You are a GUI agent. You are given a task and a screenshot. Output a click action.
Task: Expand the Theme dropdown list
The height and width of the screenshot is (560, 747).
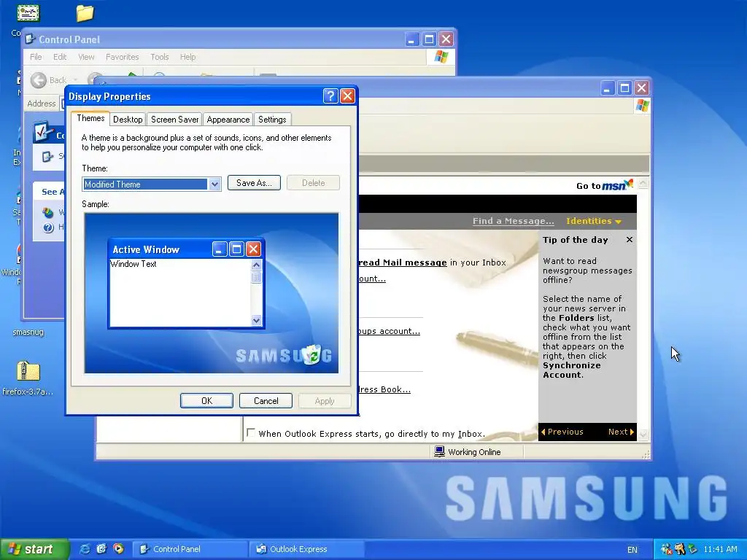pos(214,184)
